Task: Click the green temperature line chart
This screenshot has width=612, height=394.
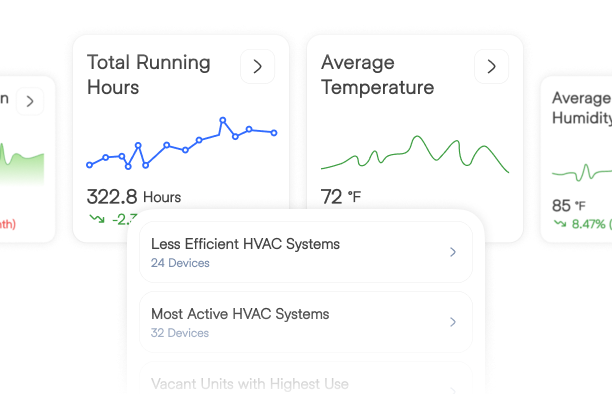Action: [x=415, y=153]
